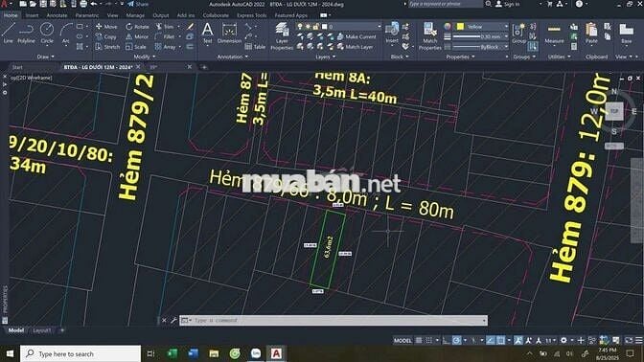Click the object color wheel icon

click(x=448, y=26)
